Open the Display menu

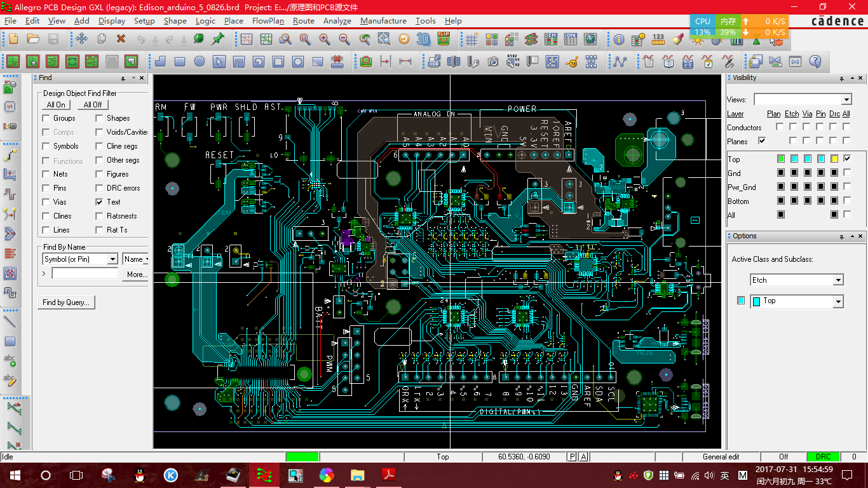[x=112, y=20]
